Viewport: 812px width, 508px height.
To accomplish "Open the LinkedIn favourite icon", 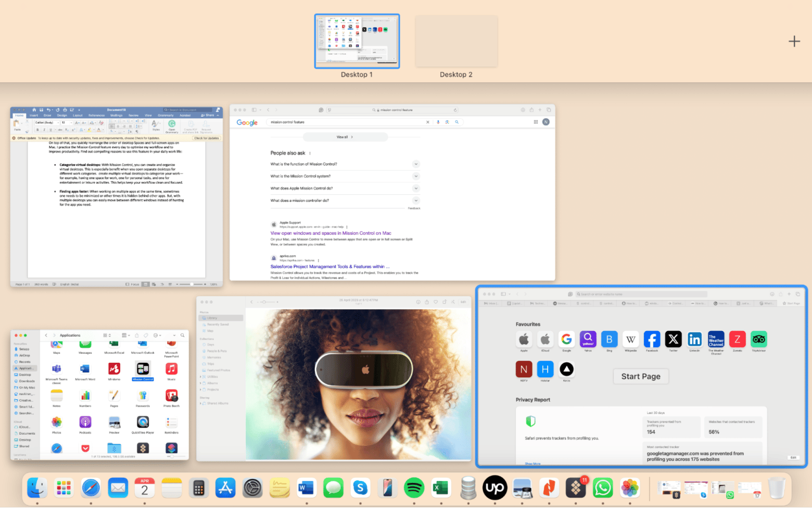I will pos(694,339).
